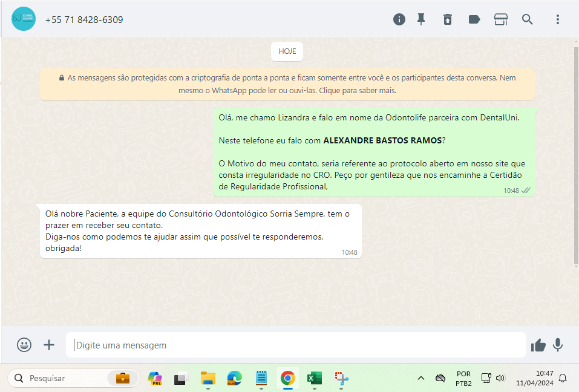This screenshot has height=392, width=579.
Task: Open Snipping Tool from taskbar
Action: 341,378
